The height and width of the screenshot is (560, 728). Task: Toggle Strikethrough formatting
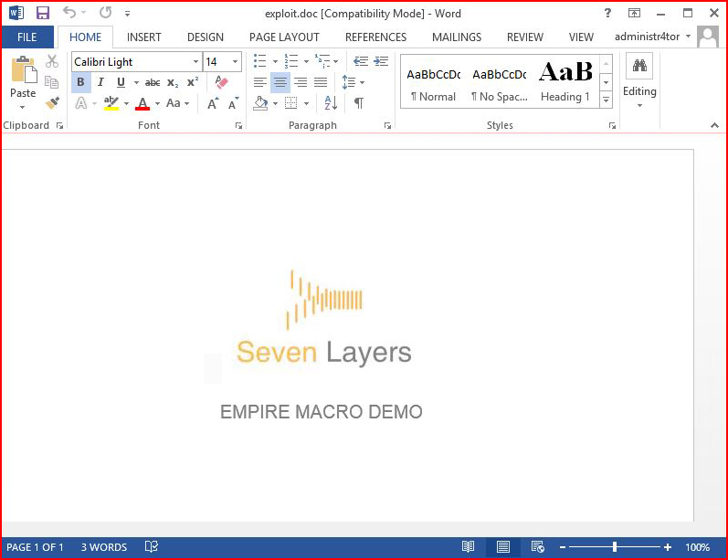153,82
